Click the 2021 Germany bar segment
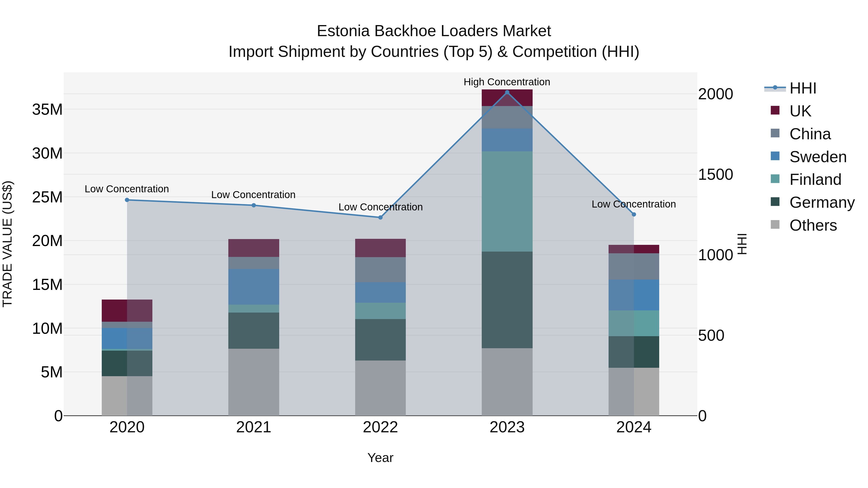 254,331
